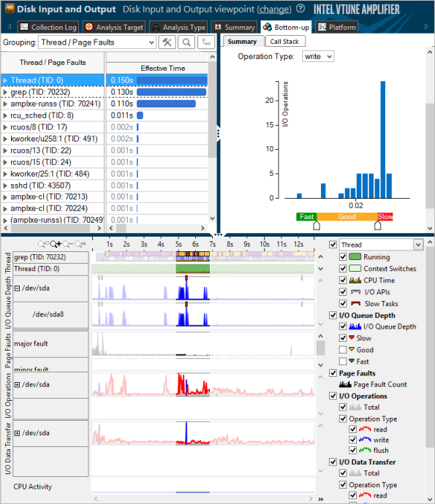
Task: Click the Good/Slow threshold slider handle
Action: pos(378,226)
